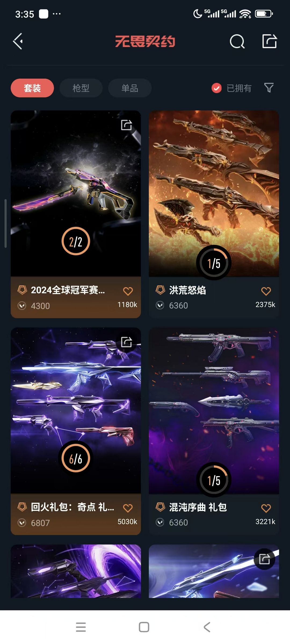
Task: Toggle the 已拥有 owned checkbox
Action: pyautogui.click(x=216, y=88)
